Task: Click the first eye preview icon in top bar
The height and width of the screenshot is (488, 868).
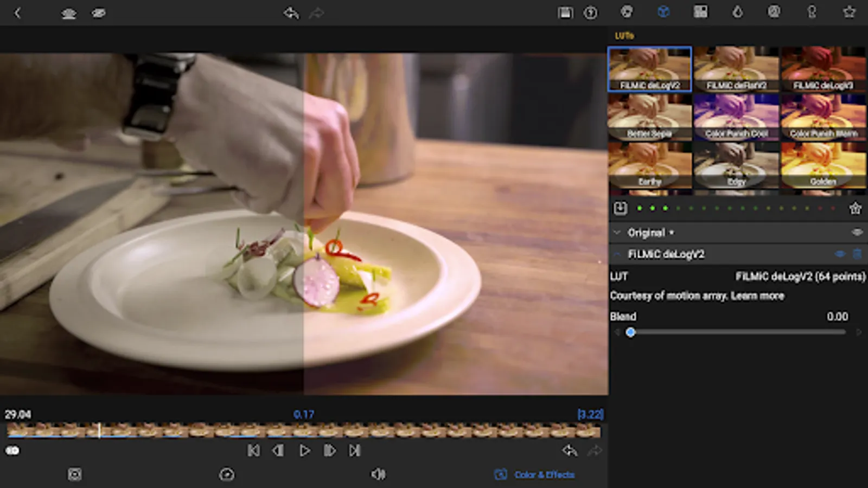Action: (x=68, y=13)
